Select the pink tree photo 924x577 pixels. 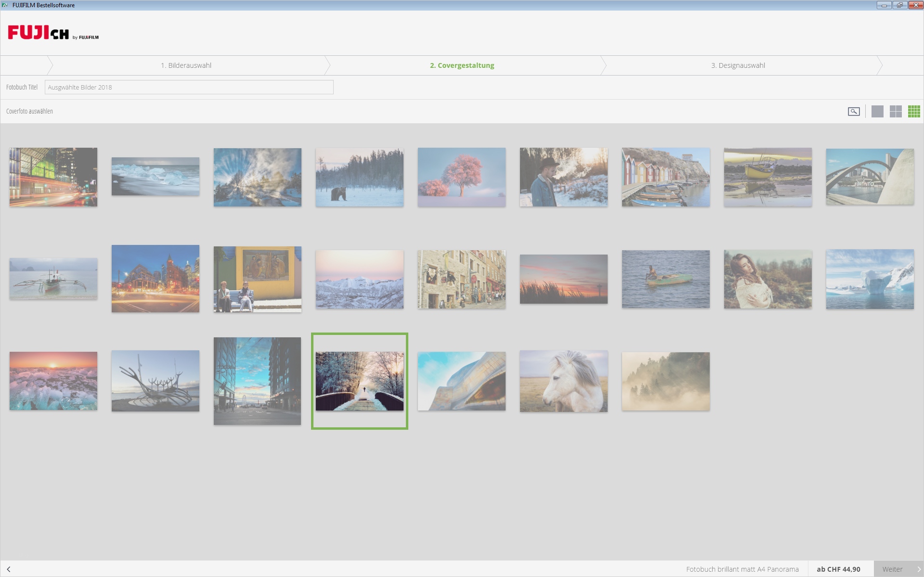point(462,177)
